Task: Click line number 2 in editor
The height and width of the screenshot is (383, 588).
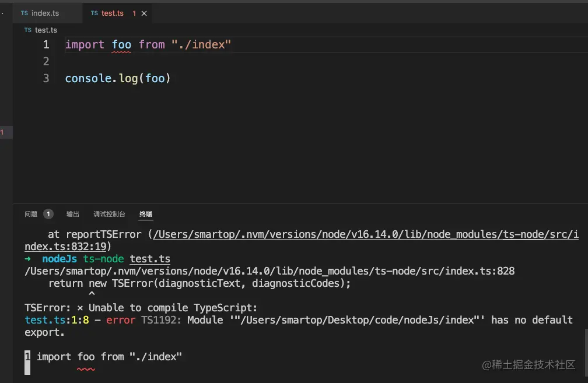Action: pos(46,61)
